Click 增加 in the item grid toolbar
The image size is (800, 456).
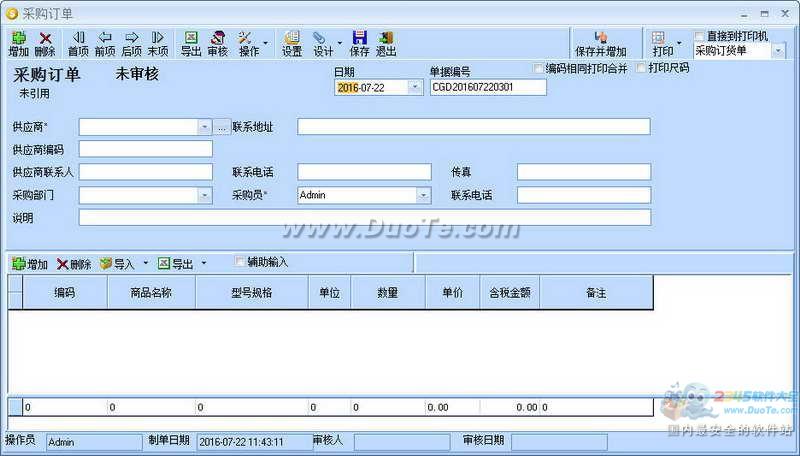click(29, 264)
